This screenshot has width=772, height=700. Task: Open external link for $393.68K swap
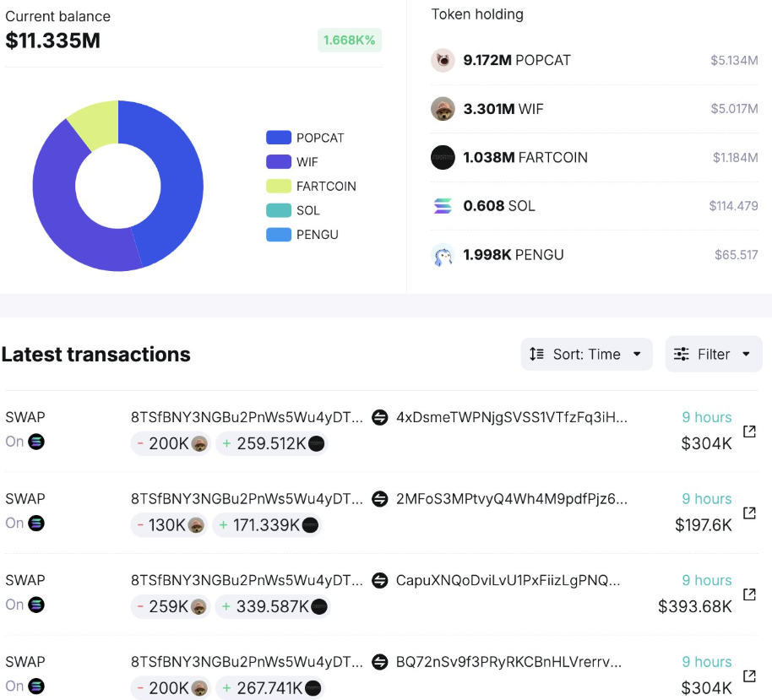click(x=748, y=594)
